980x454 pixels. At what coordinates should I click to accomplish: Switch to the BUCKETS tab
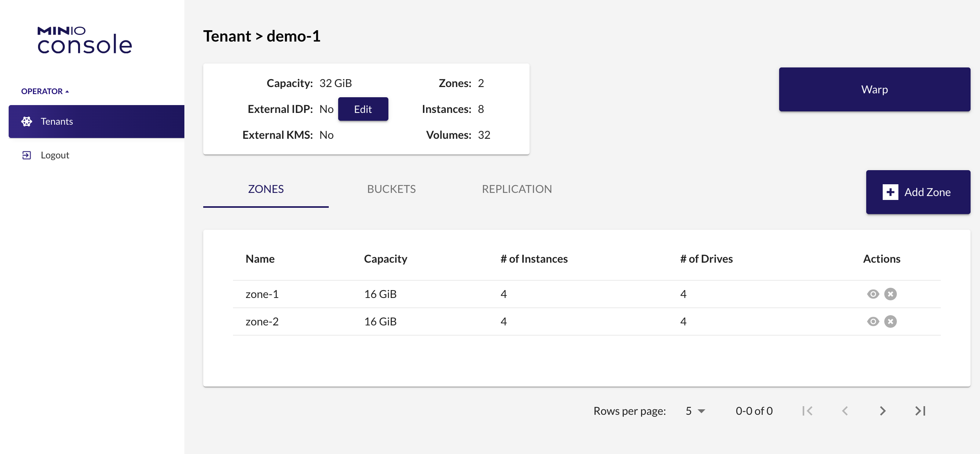(x=391, y=189)
